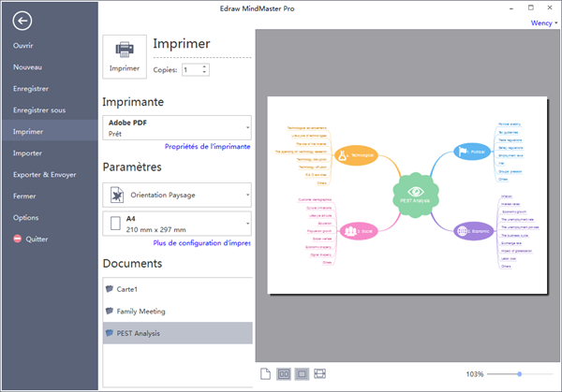The width and height of the screenshot is (562, 392).
Task: Minimize the MindMaster window
Action: (x=511, y=7)
